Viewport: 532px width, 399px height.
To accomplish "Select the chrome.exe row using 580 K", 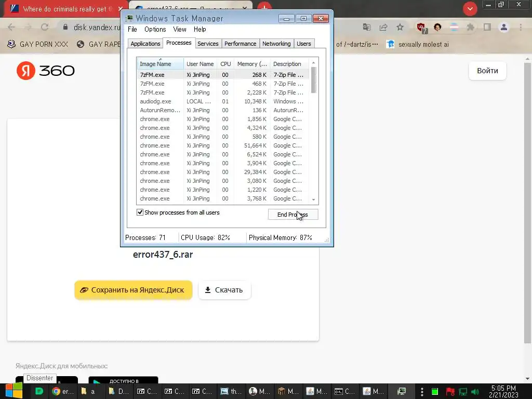I will pyautogui.click(x=223, y=137).
